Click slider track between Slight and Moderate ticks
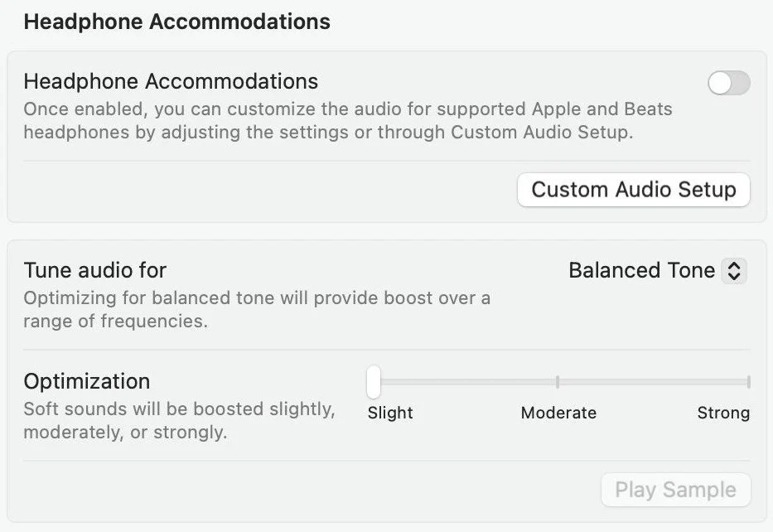 point(466,382)
